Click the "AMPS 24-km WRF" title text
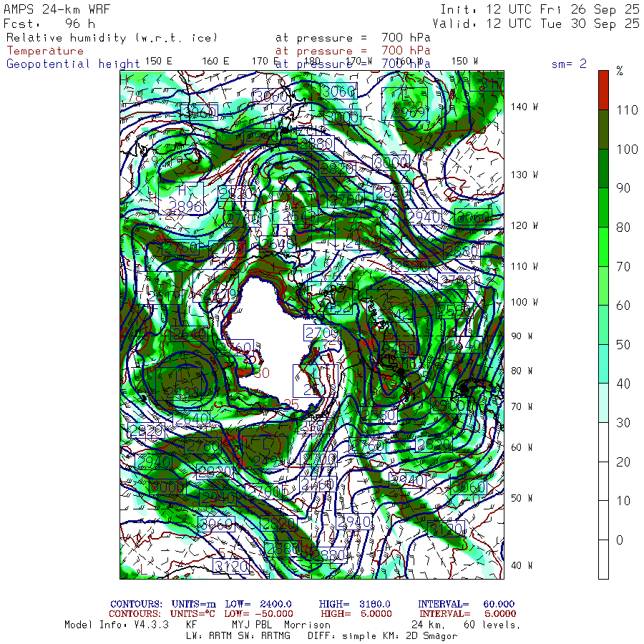644x644 pixels. coord(57,9)
